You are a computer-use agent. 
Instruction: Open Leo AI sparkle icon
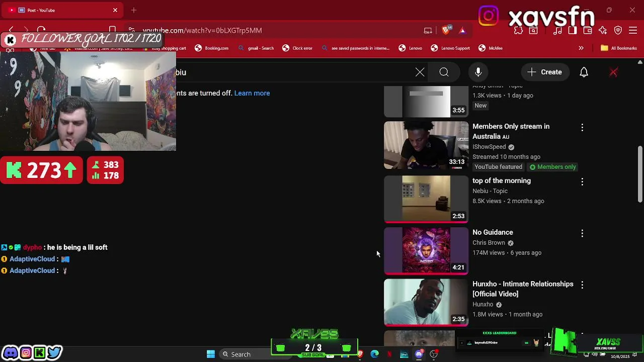(x=603, y=30)
